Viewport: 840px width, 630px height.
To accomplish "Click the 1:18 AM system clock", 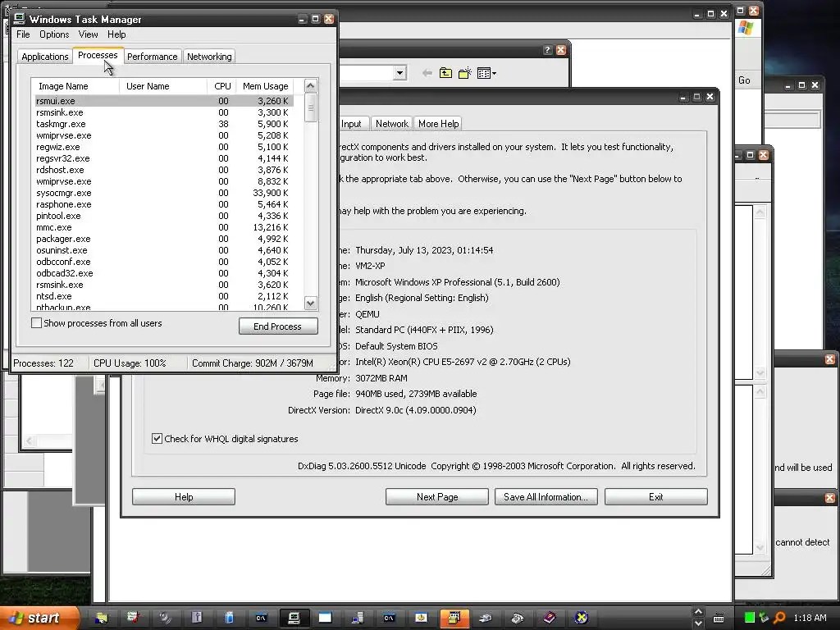I will 810,619.
